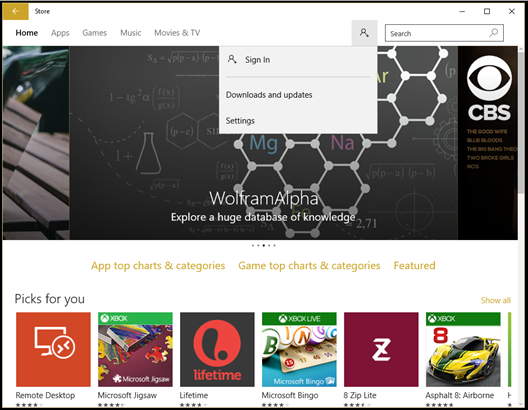Select the Microsoft Jigsaw game tile

[x=135, y=349]
